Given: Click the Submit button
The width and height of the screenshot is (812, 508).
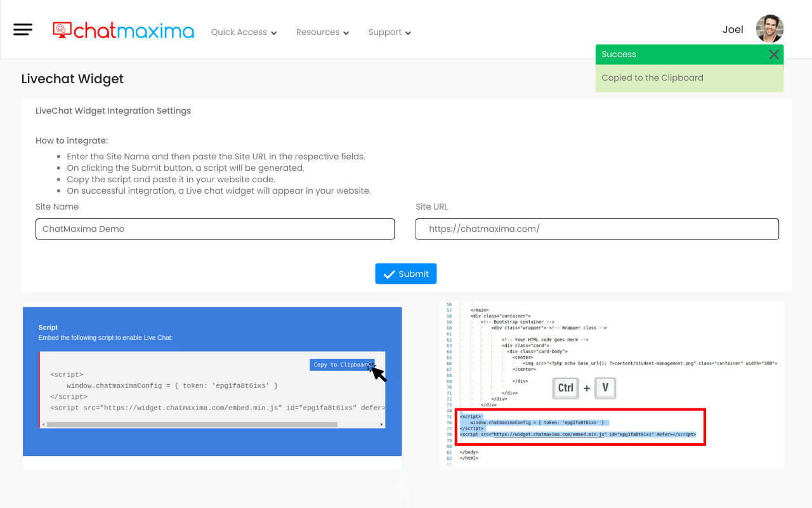Looking at the screenshot, I should tap(405, 274).
